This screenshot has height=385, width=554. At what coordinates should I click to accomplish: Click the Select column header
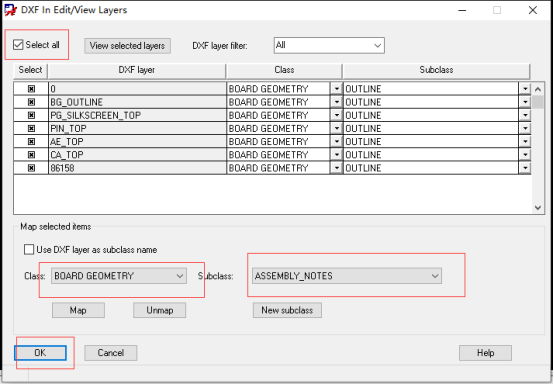(x=30, y=70)
